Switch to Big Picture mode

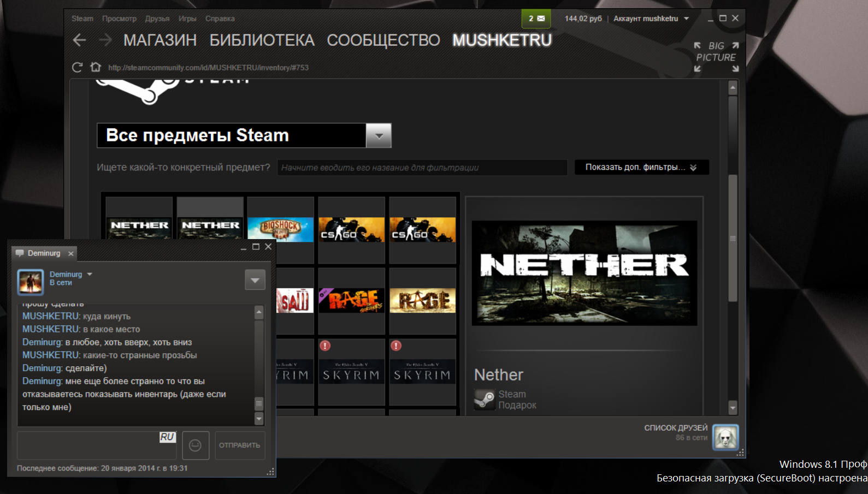pos(716,57)
